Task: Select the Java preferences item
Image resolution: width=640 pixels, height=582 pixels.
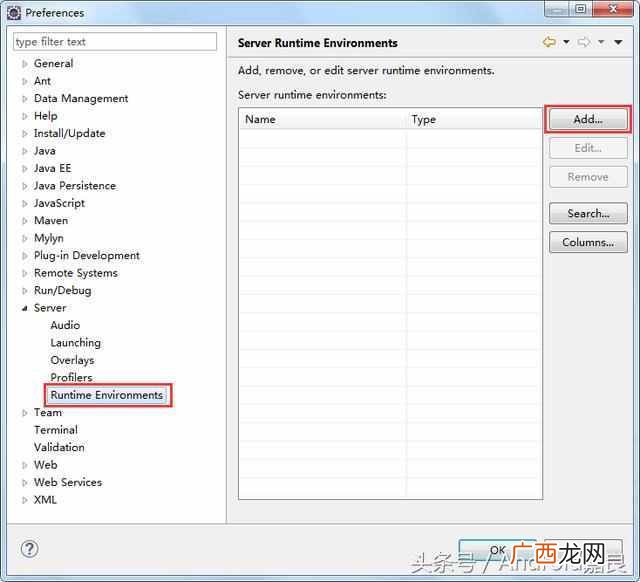Action: click(x=45, y=151)
